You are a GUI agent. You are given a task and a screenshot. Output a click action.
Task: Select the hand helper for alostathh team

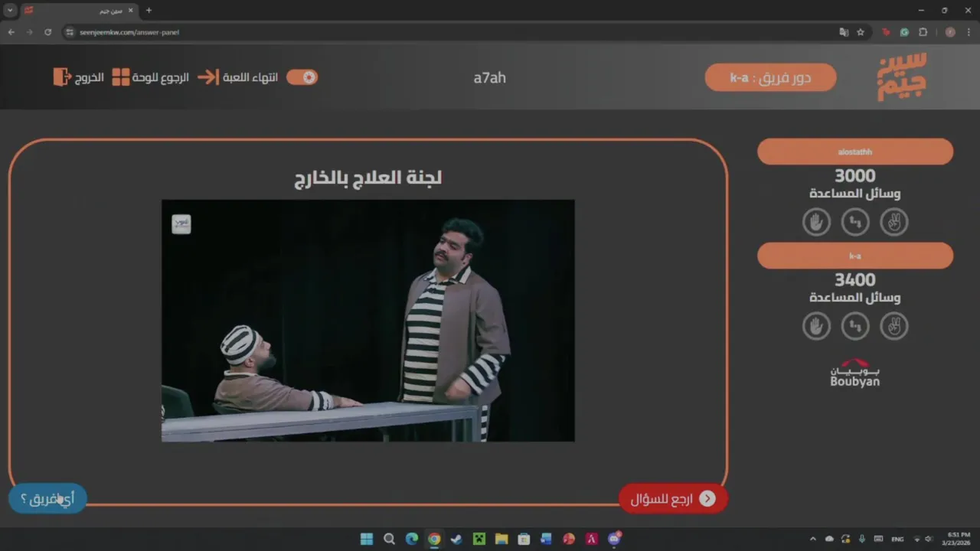coord(816,222)
